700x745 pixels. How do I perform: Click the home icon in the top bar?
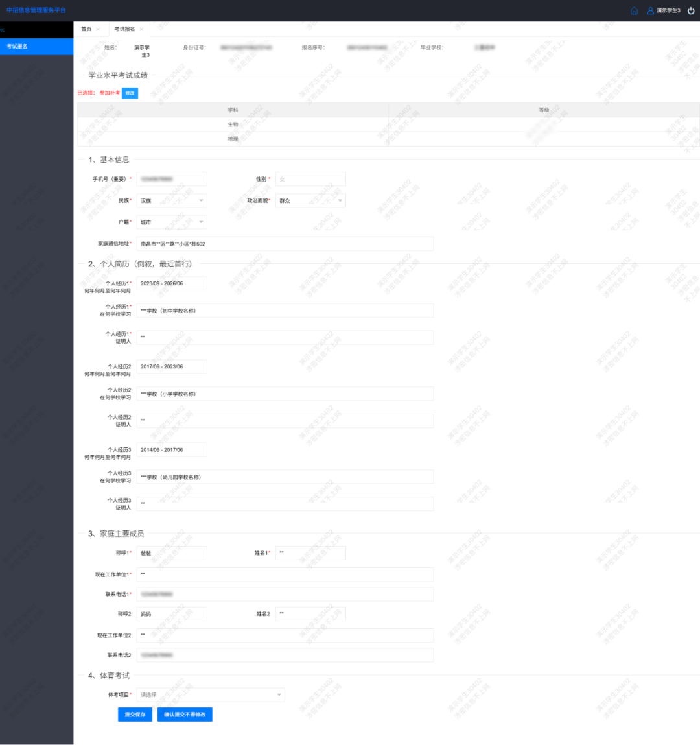[x=634, y=10]
